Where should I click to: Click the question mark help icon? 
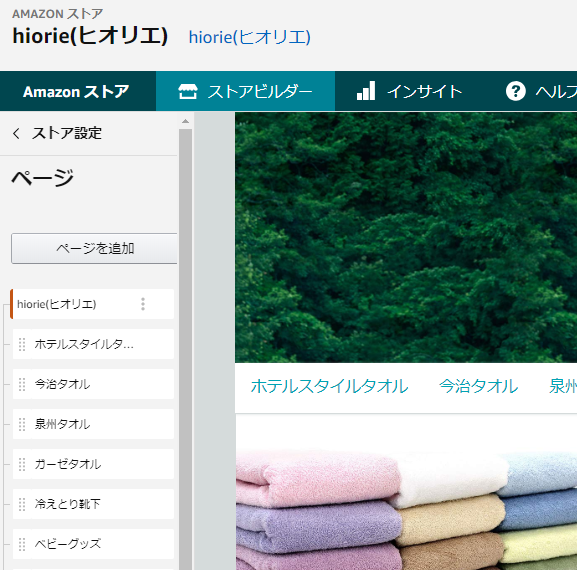516,91
